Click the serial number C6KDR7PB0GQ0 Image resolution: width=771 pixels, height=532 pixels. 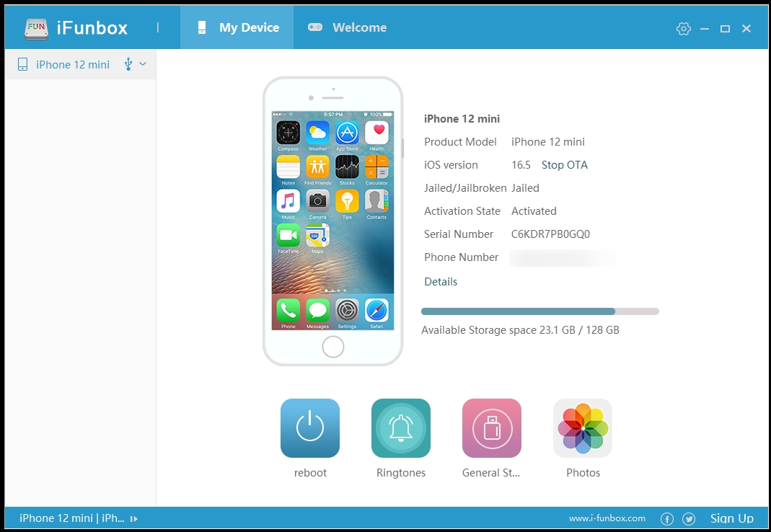(550, 234)
